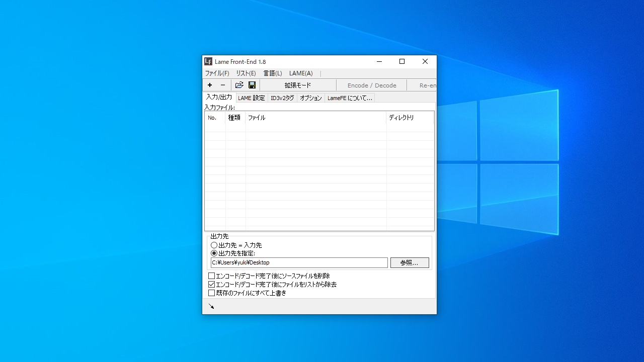Viewport: 644px width, 362px height.
Task: Click the partially visible Re-en button
Action: coord(422,85)
